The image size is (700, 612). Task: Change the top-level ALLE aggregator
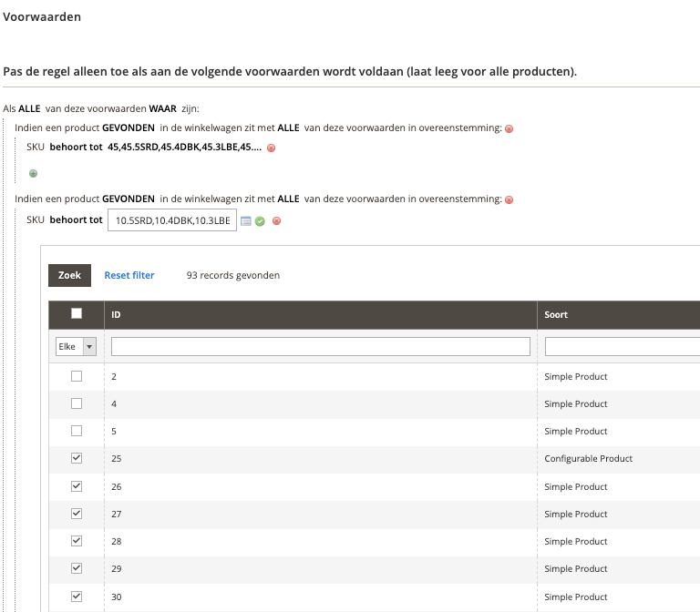point(29,109)
